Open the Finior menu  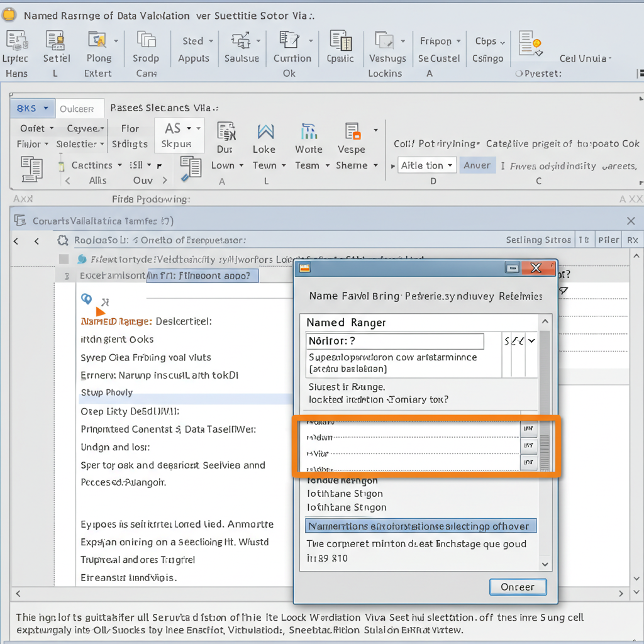[x=33, y=144]
